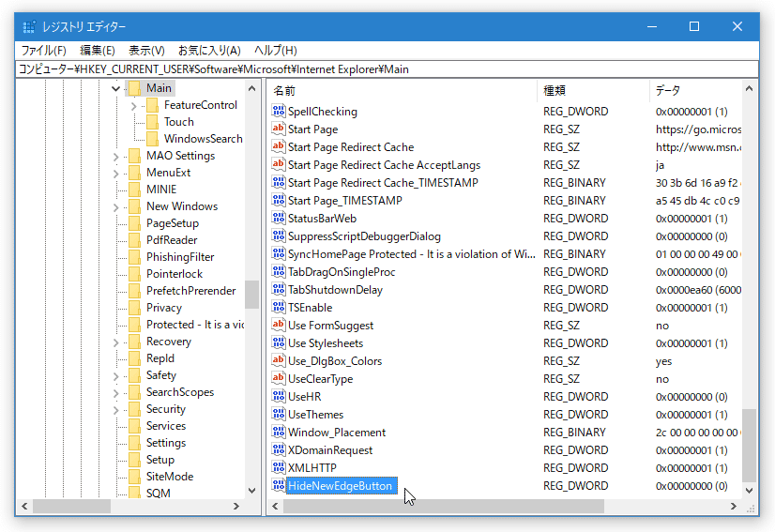
Task: Click the icon next to Start Page Redirect Cache
Action: pyautogui.click(x=279, y=146)
